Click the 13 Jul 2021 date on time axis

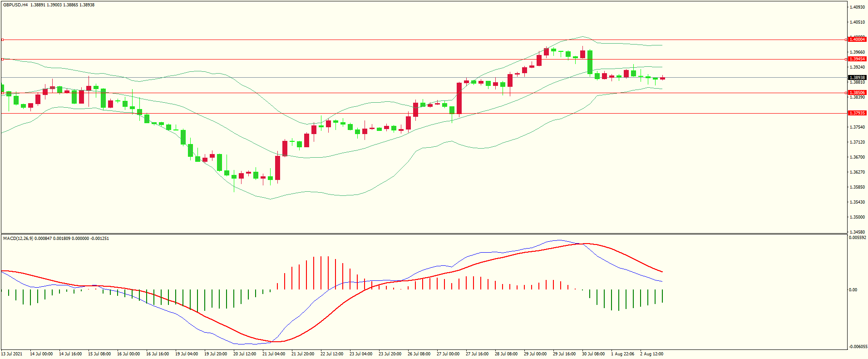(12, 354)
